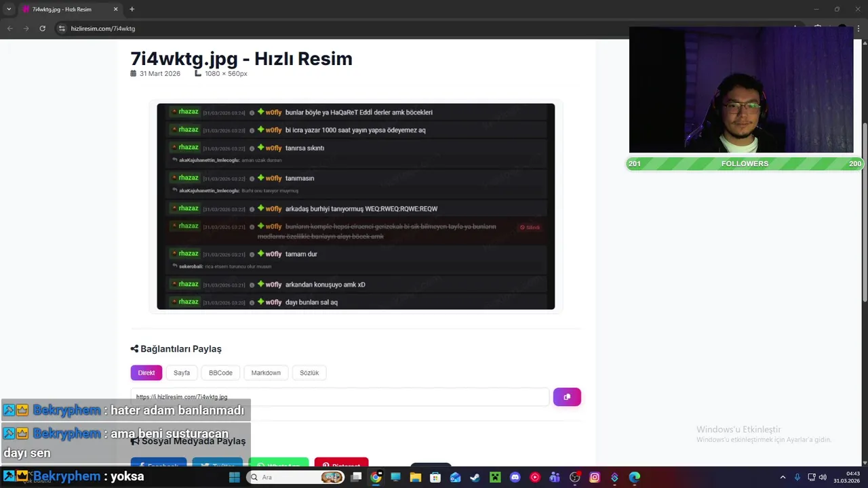
Task: Click the Bağlantıları Paylaş heading
Action: tap(176, 349)
